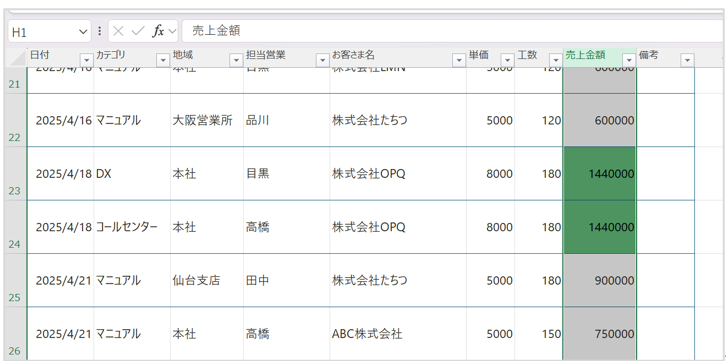Select the お客さま名 header cell
The width and height of the screenshot is (726, 361).
[x=398, y=58]
